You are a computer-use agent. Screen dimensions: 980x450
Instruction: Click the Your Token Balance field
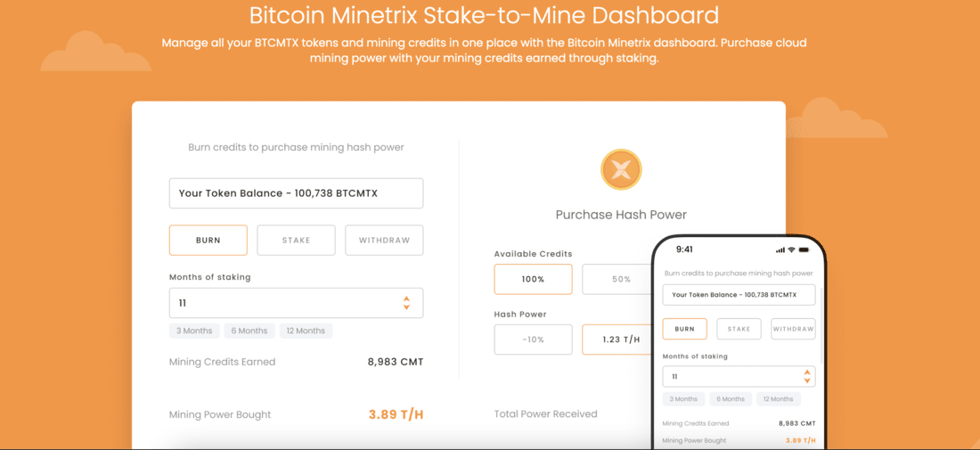[x=297, y=193]
